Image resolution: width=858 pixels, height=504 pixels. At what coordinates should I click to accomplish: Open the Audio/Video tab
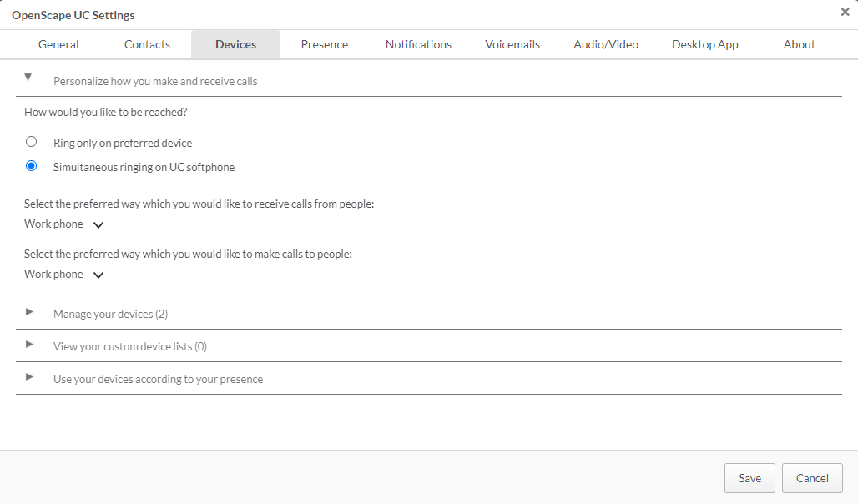606,44
